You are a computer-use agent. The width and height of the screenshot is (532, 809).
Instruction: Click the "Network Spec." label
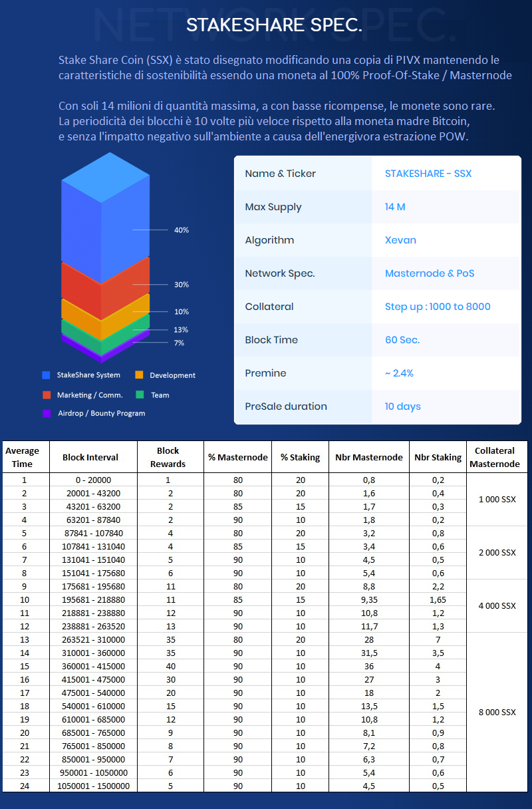coord(280,273)
